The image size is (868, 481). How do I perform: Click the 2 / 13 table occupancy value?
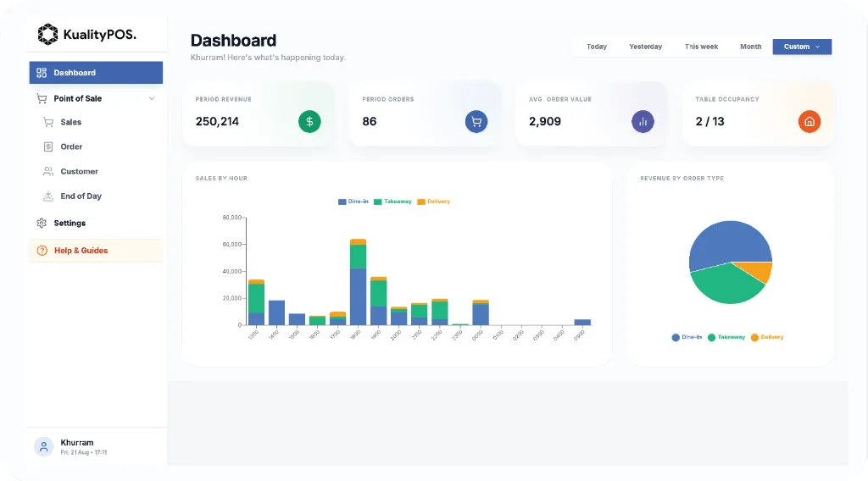(709, 122)
